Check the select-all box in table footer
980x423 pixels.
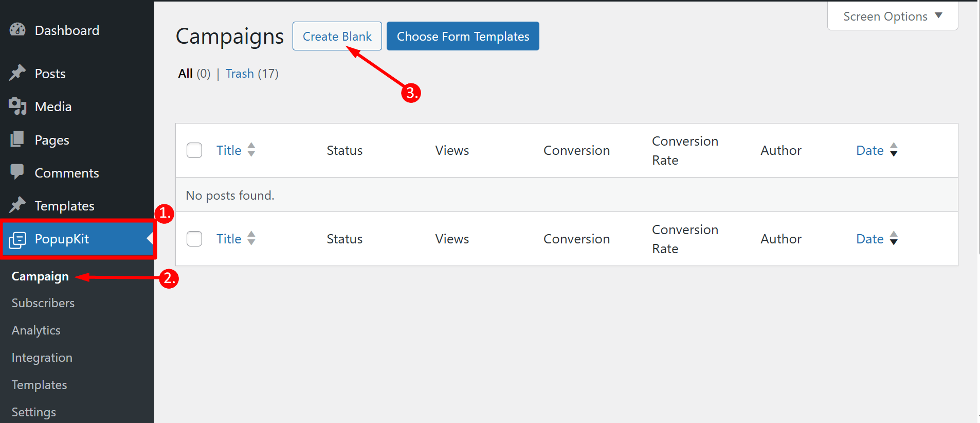pyautogui.click(x=194, y=239)
